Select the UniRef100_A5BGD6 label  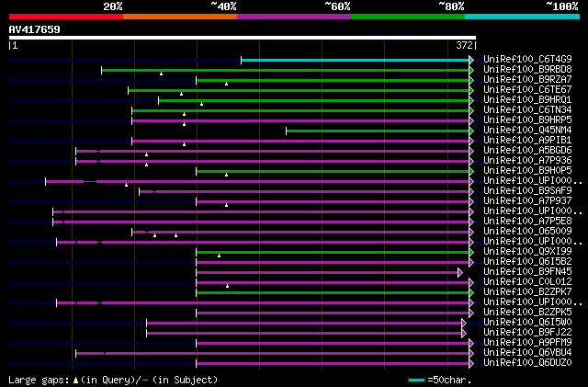click(x=527, y=151)
